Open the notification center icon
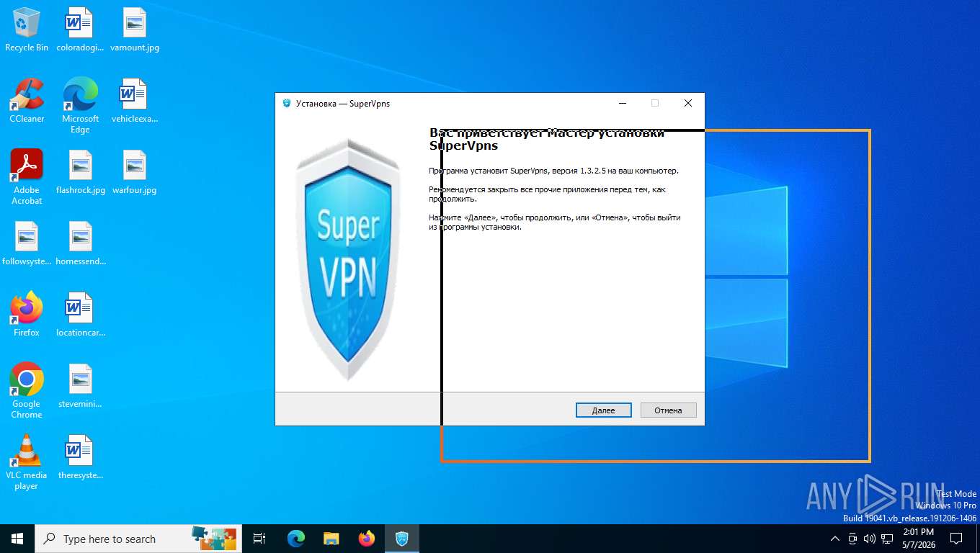Screen dimensions: 980x553 click(956, 539)
